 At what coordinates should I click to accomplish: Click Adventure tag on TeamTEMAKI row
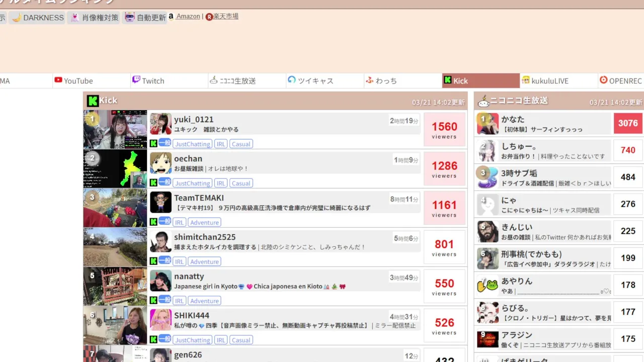point(204,222)
